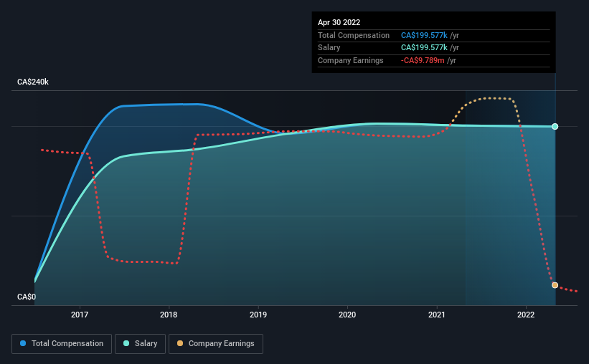
Task: Click the 2020 x-axis label
Action: 347,315
